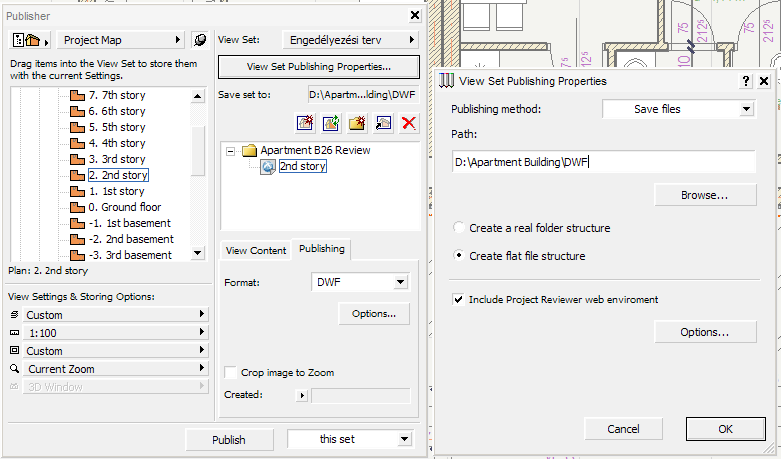Viewport: 781px width, 459px height.
Task: Click the Clone a Folder shortcut icon
Action: pyautogui.click(x=383, y=123)
